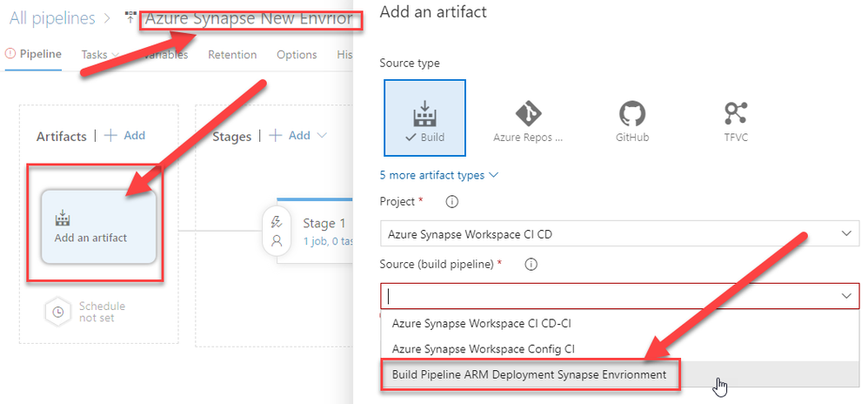The height and width of the screenshot is (404, 868).
Task: Select Build Pipeline ARM Deployment Synapse Envrionment
Action: [529, 374]
